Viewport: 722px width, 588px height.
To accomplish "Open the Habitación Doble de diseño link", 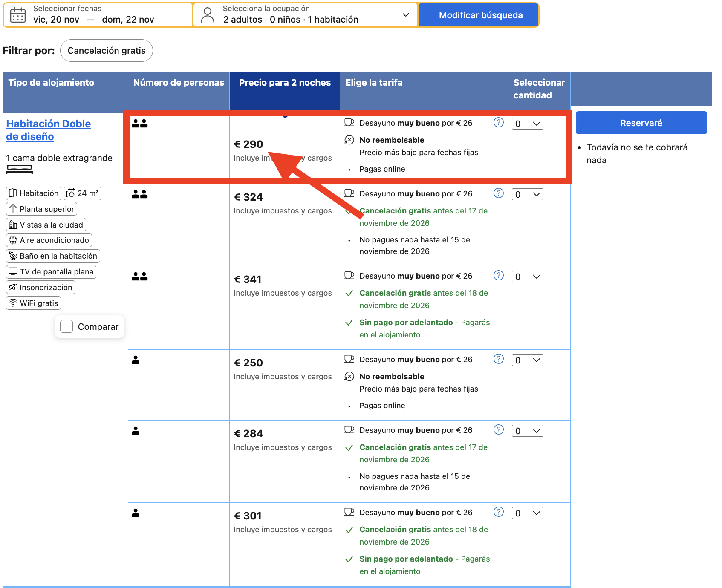I will 48,130.
